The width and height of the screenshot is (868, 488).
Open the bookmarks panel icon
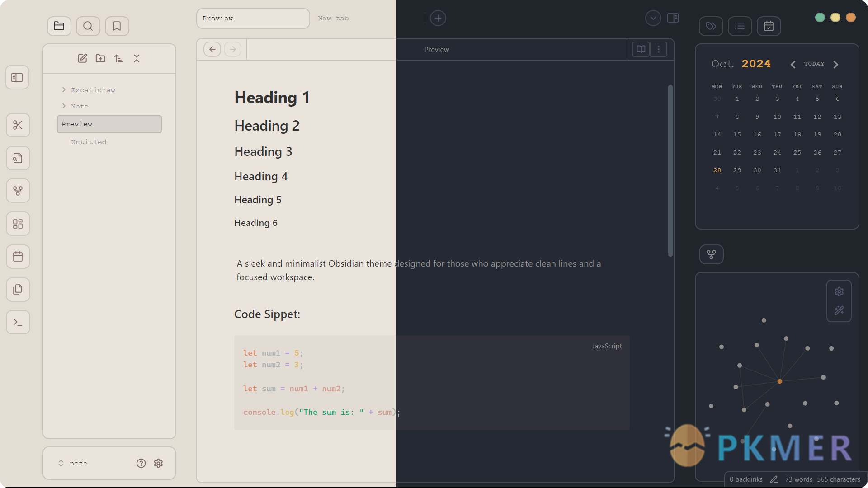coord(117,26)
